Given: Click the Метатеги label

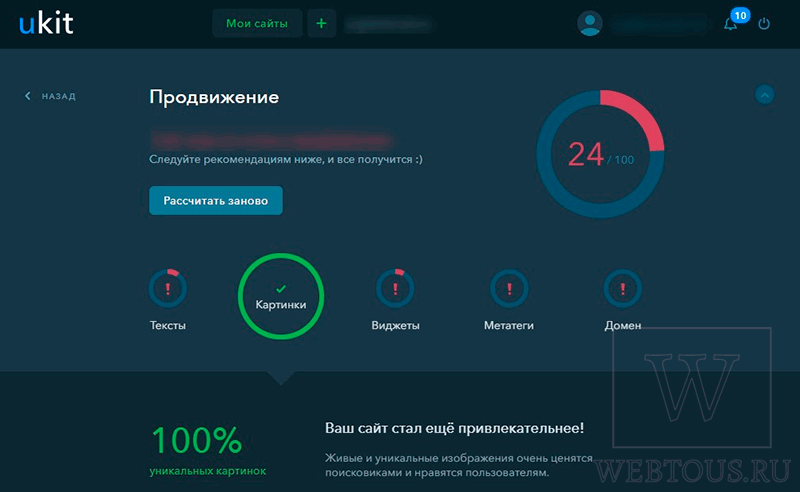Looking at the screenshot, I should coord(509,326).
